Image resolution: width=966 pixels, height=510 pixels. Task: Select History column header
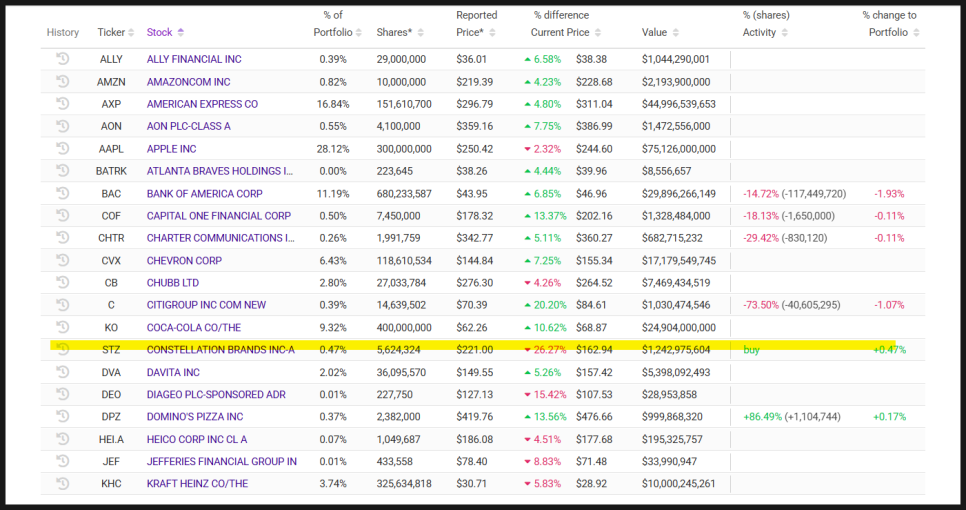point(63,33)
